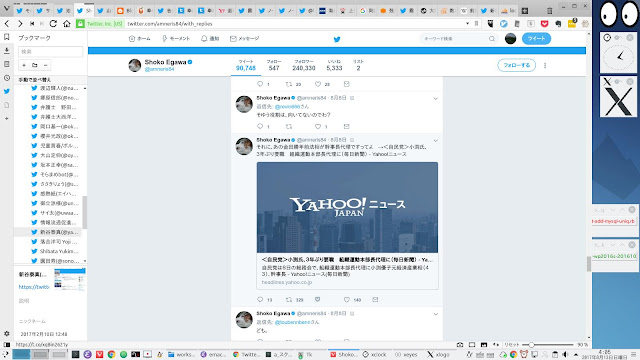The height and width of the screenshot is (360, 640).
Task: Capture page with camera icon in status bar
Action: 460,344
